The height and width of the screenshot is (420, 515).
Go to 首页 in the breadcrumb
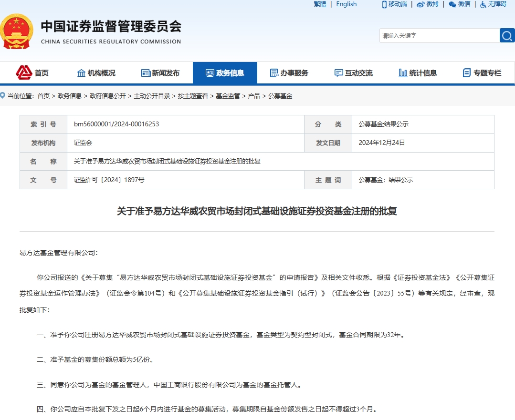[x=43, y=96]
